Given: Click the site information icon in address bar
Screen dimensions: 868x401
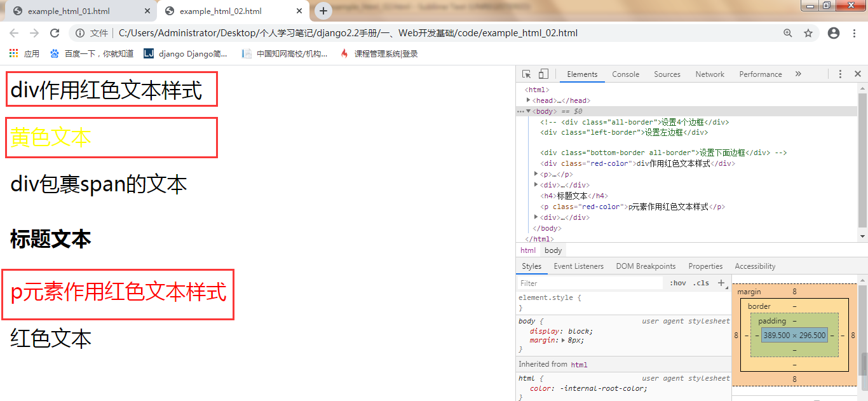Looking at the screenshot, I should 80,33.
